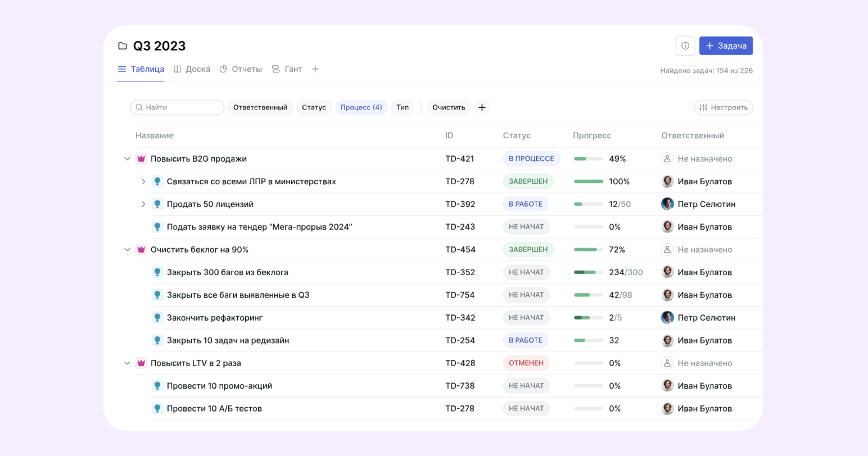Screen dimensions: 868x456
Task: Switch to the Доска tab
Action: coord(192,69)
